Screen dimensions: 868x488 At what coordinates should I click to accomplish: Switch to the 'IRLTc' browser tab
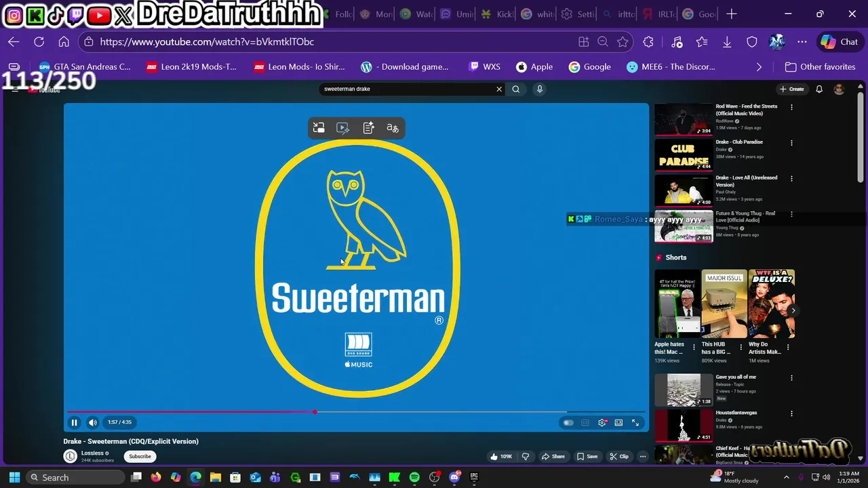coord(656,14)
